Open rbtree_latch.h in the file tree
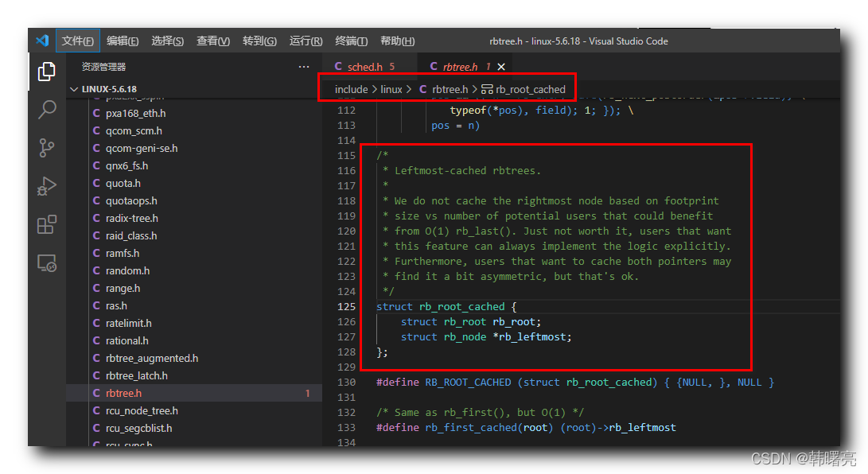868x474 pixels. pyautogui.click(x=136, y=375)
